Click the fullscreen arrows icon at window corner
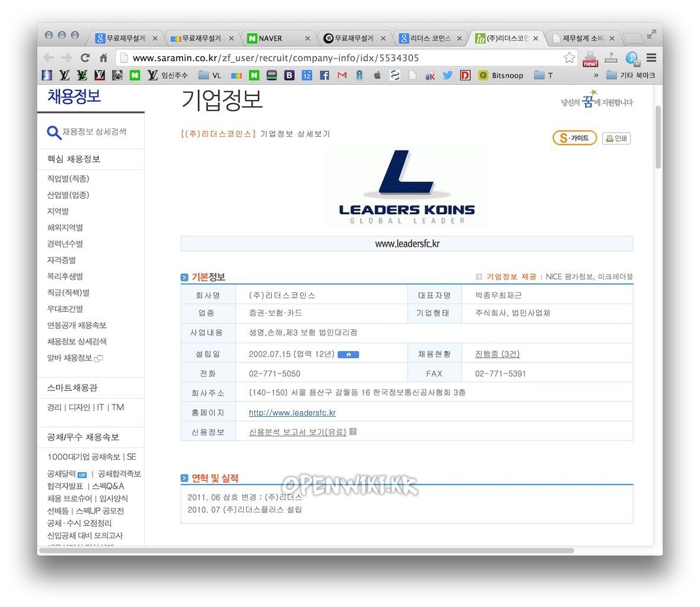This screenshot has width=700, height=607. (651, 34)
